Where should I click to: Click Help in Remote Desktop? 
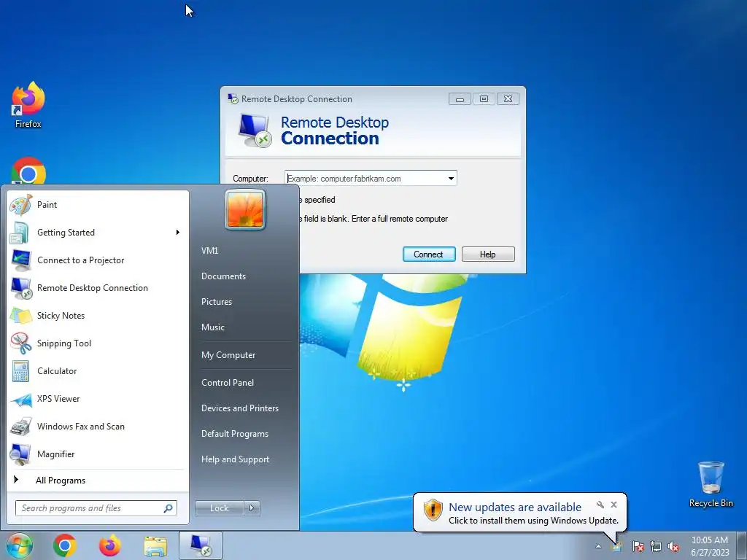coord(488,254)
